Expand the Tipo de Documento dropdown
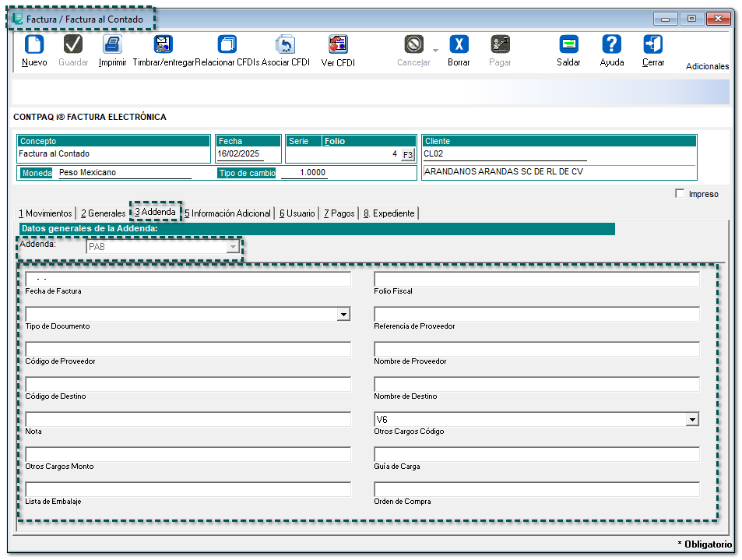The width and height of the screenshot is (742, 560). coord(343,314)
